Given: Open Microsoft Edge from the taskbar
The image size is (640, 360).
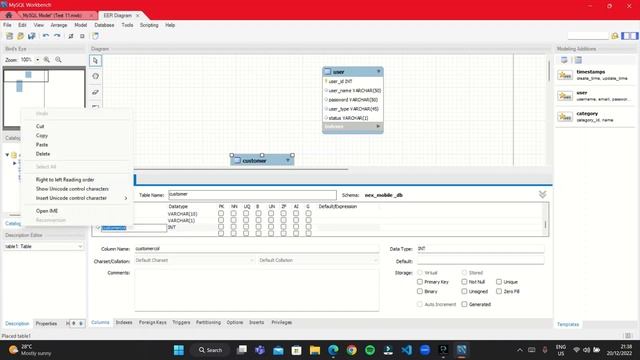Looking at the screenshot, I should click(333, 350).
